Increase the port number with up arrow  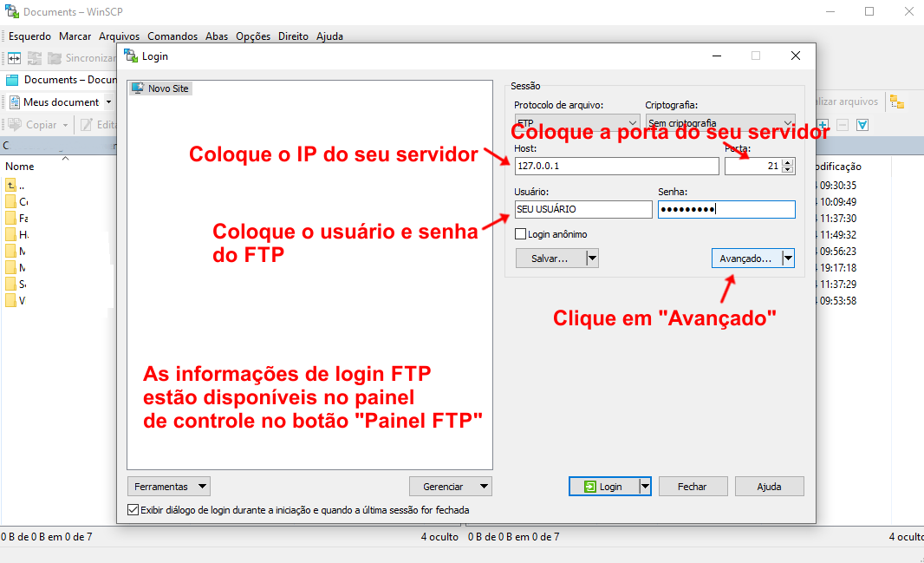[x=787, y=162]
